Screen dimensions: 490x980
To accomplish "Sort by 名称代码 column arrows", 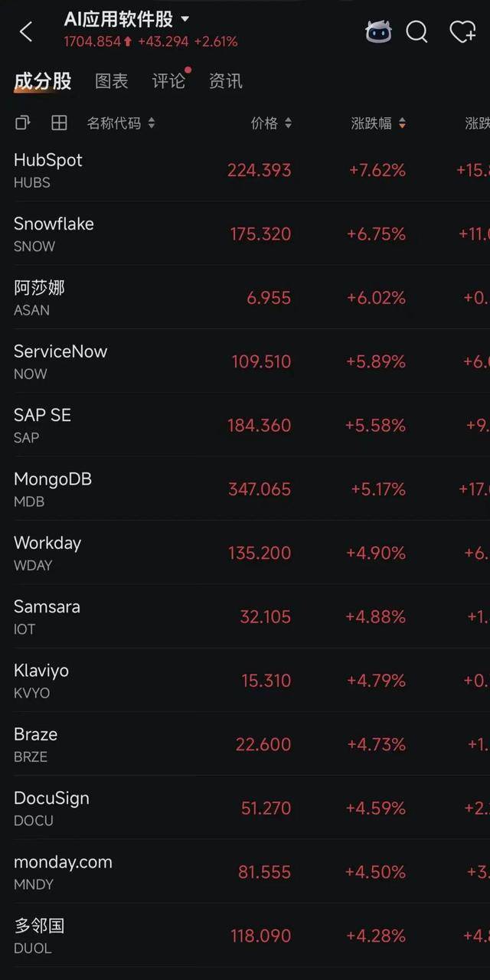I will pyautogui.click(x=152, y=123).
